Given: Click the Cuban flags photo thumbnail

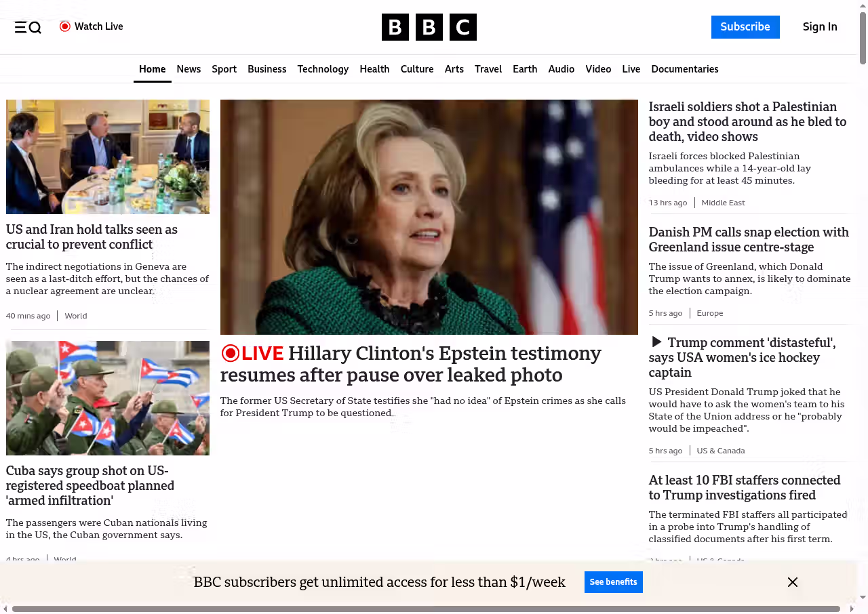Looking at the screenshot, I should (x=108, y=398).
